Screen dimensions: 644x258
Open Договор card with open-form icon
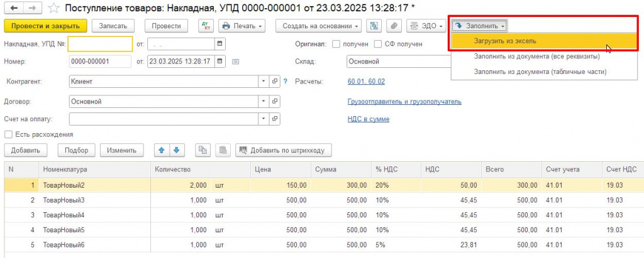point(275,101)
